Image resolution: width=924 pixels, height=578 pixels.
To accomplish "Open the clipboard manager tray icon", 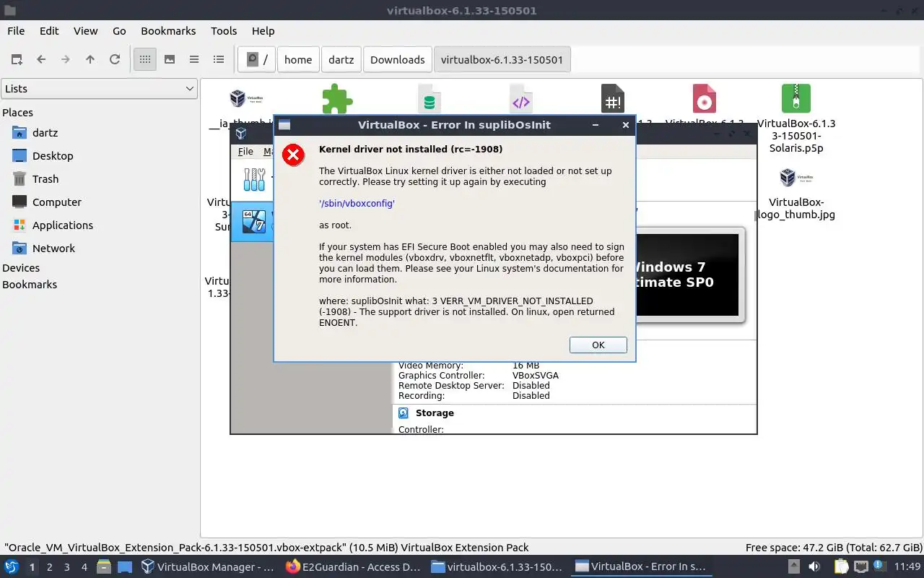I will 841,567.
